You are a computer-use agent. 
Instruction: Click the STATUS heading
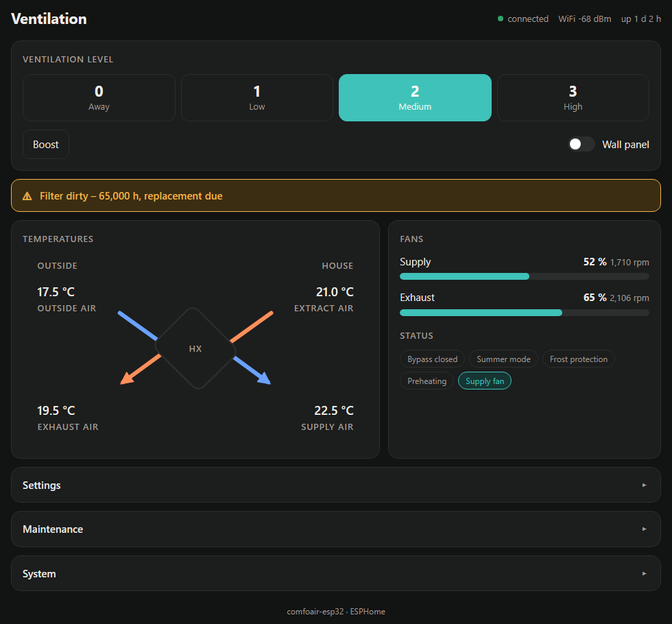point(417,335)
